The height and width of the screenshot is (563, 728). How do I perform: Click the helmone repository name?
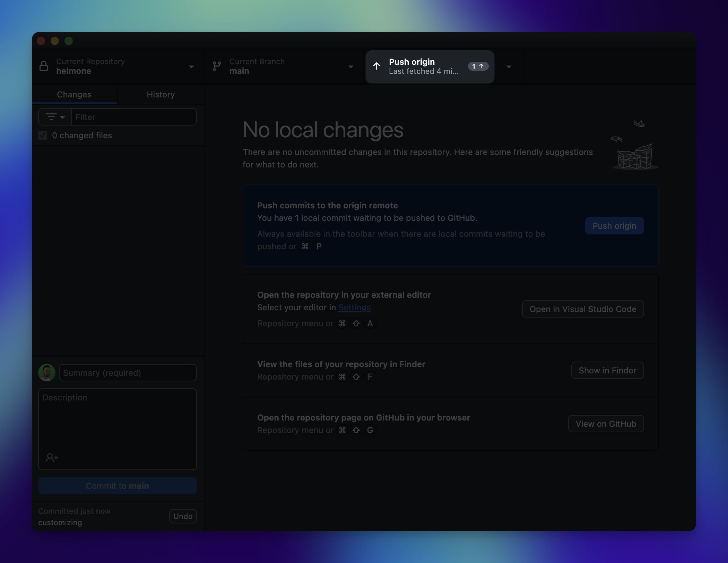pos(73,71)
